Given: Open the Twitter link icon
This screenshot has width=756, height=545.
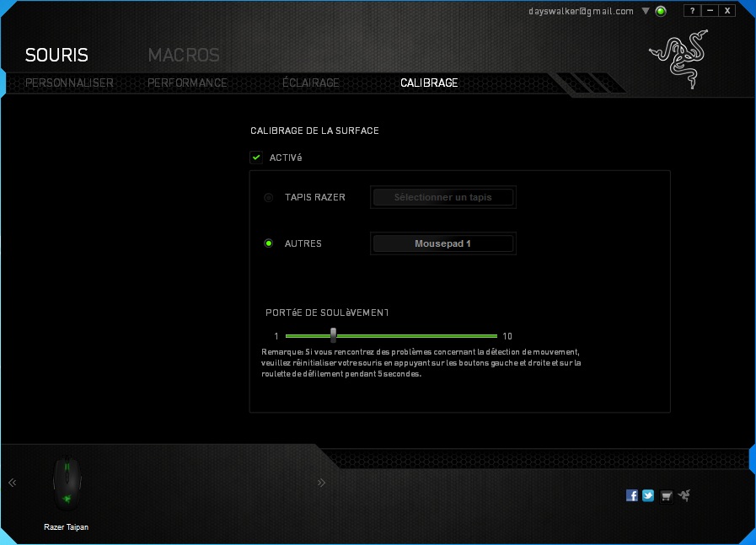Looking at the screenshot, I should point(648,495).
